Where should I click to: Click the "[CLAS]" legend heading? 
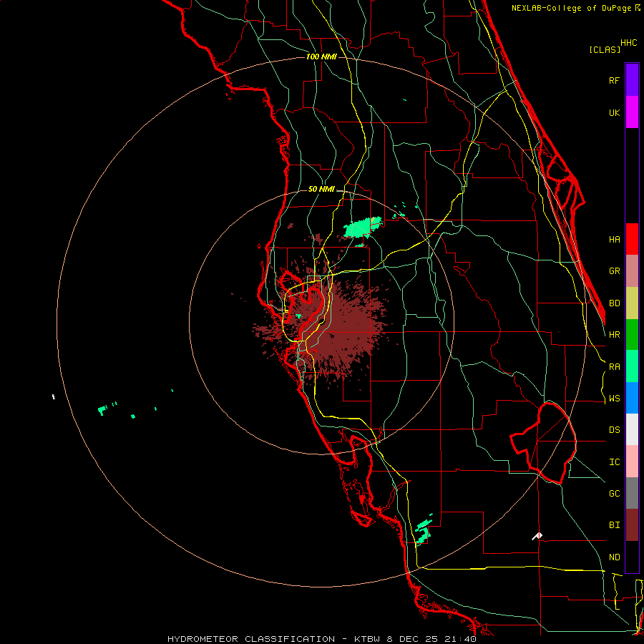pos(605,49)
